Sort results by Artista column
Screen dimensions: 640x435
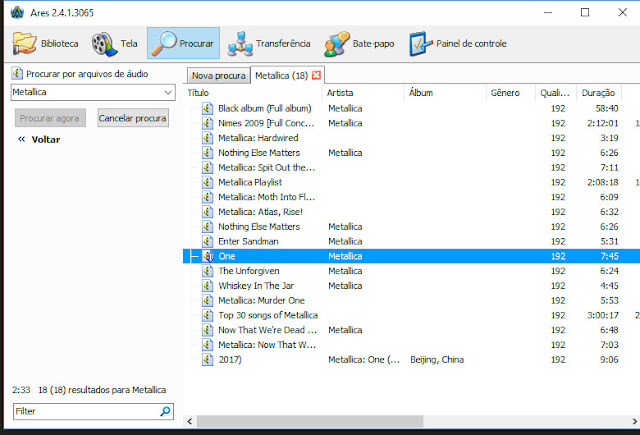coord(362,93)
